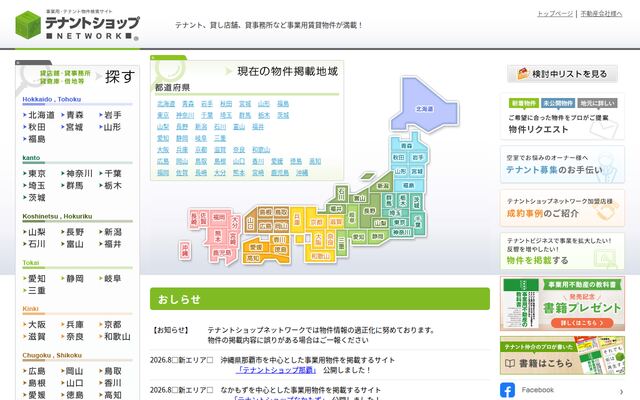Select 東京 in the left sidebar
This screenshot has width=640, height=400.
point(37,173)
